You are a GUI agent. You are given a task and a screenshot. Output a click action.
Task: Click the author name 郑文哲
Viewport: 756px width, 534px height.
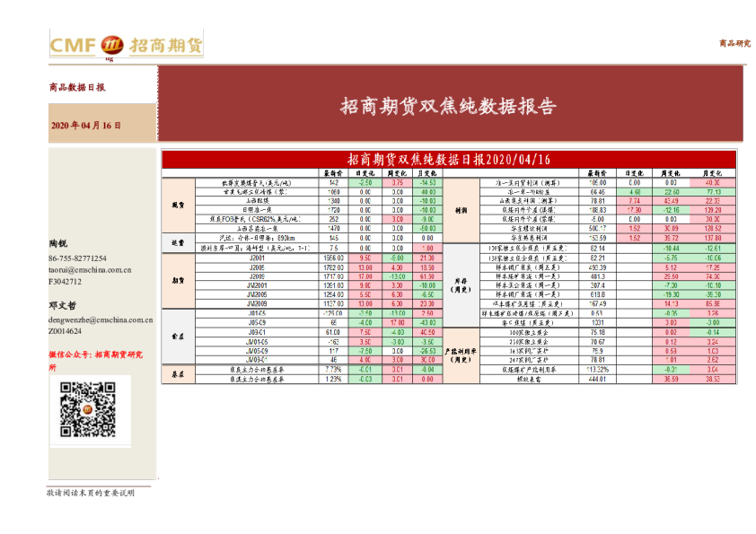pos(62,306)
